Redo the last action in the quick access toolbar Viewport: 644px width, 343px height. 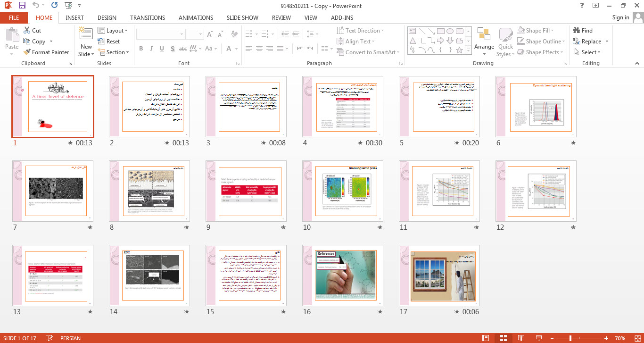54,5
